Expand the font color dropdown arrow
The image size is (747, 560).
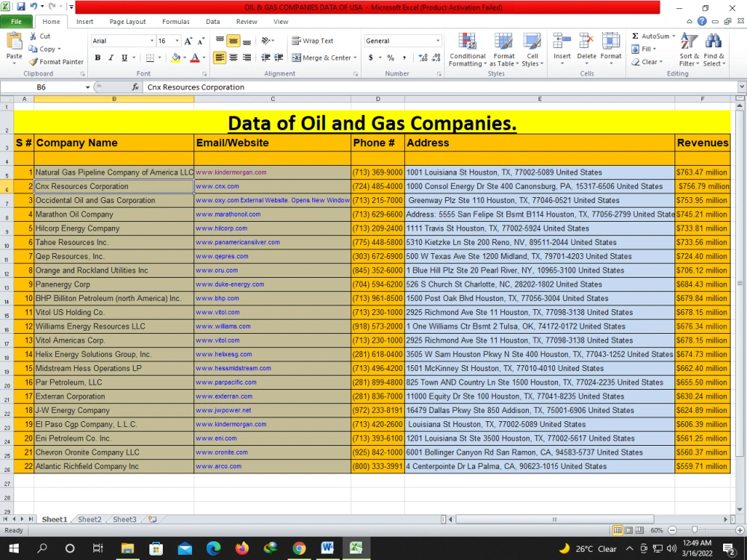pos(204,57)
